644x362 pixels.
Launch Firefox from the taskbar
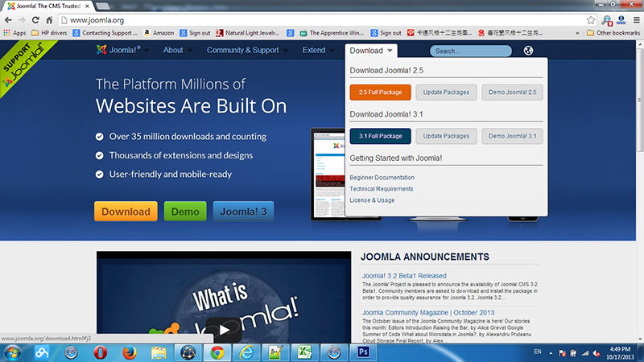click(130, 352)
